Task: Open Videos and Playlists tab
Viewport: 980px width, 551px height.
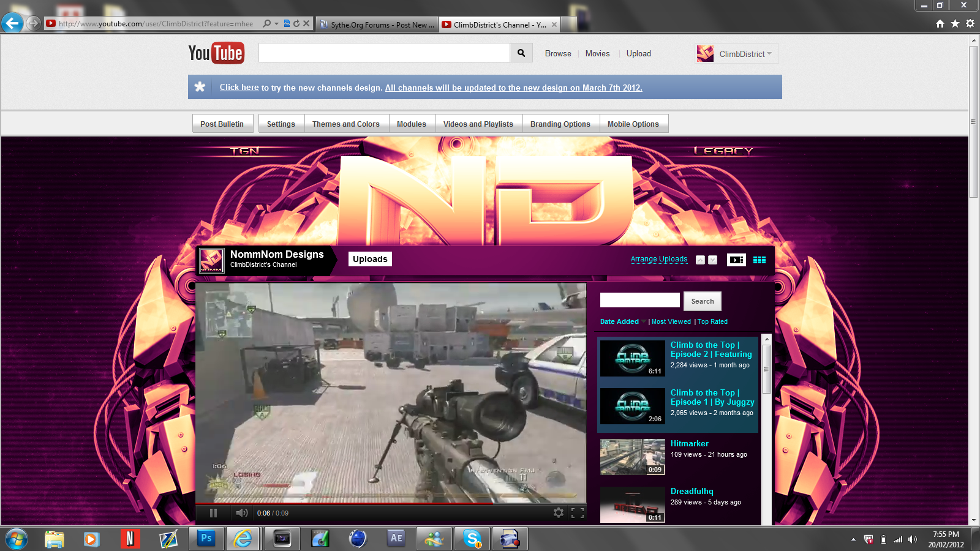Action: coord(478,124)
